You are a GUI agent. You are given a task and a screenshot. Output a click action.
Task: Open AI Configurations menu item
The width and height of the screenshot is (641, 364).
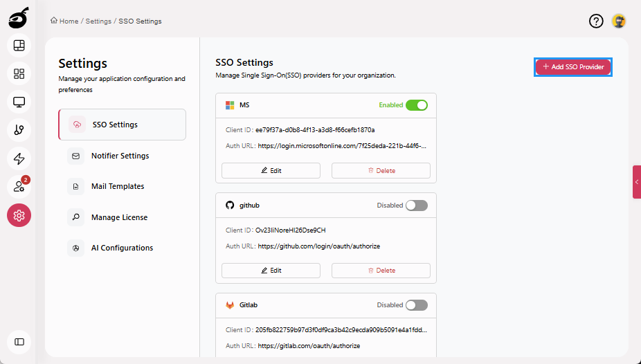point(123,248)
